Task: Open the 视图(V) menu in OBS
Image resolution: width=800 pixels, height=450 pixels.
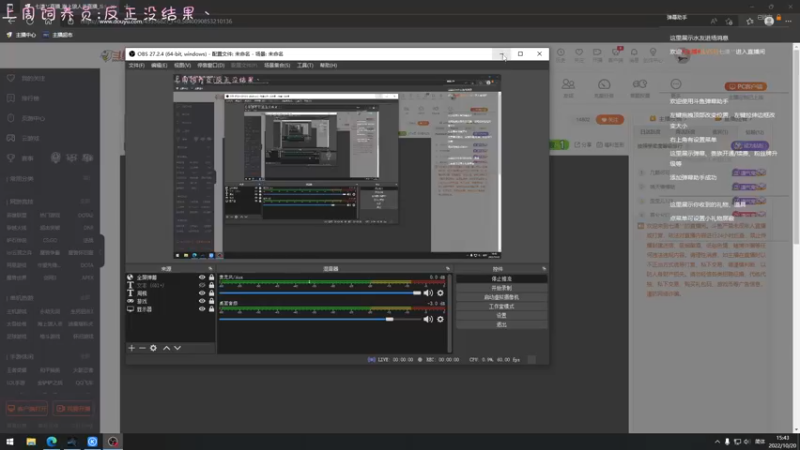Action: pos(182,65)
